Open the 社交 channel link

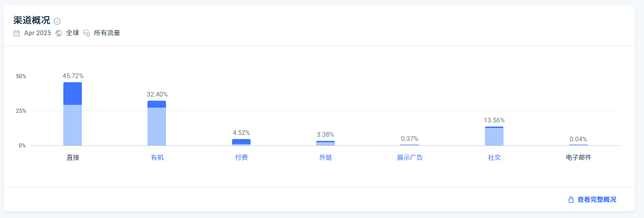[494, 157]
